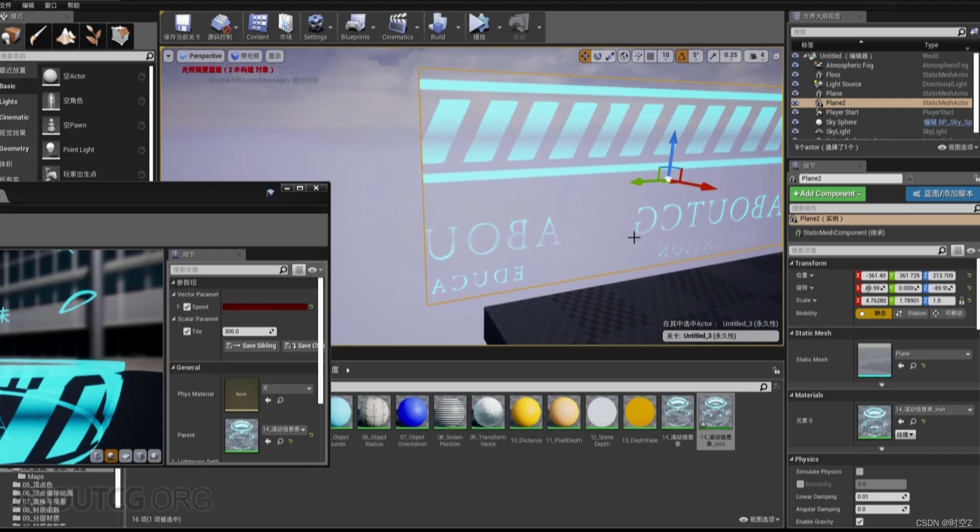Select the Foliage mode icon

point(93,36)
